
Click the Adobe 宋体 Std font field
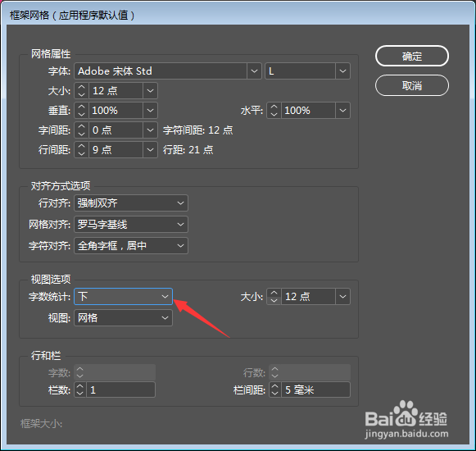(161, 71)
